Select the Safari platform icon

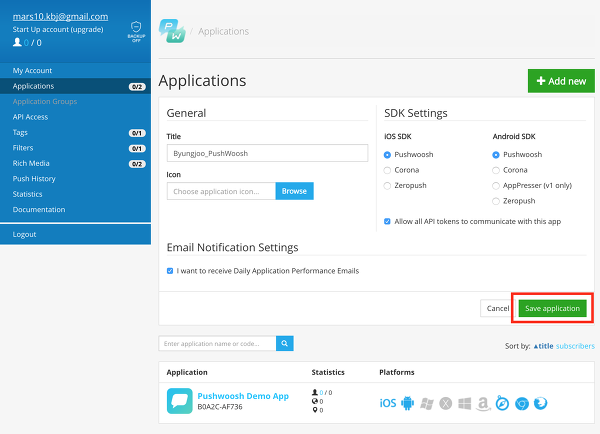(x=502, y=403)
